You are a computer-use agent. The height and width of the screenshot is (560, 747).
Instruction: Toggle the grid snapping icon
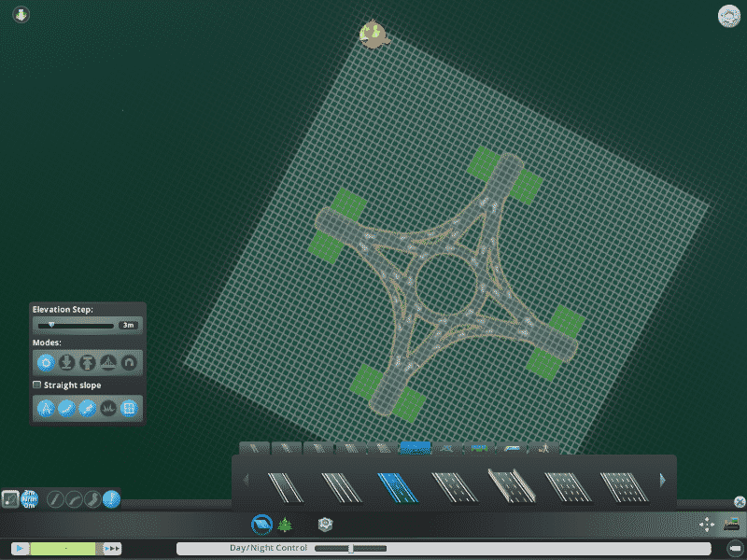pos(130,408)
